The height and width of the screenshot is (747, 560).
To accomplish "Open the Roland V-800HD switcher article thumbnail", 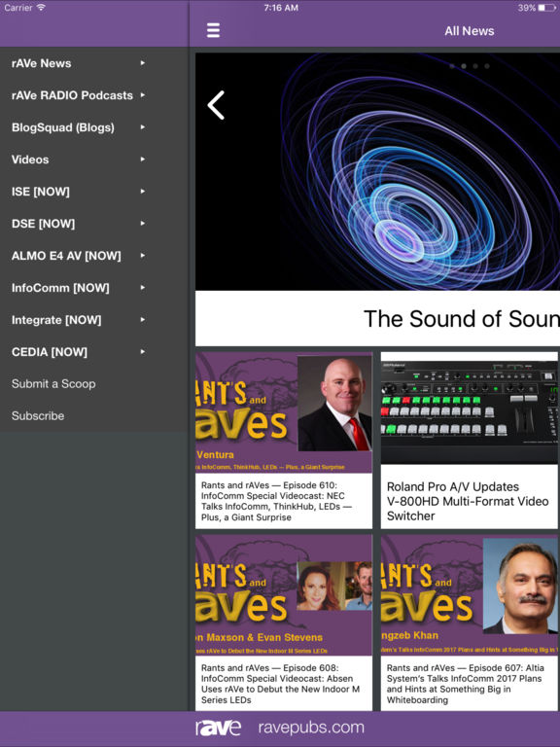I will [x=469, y=409].
